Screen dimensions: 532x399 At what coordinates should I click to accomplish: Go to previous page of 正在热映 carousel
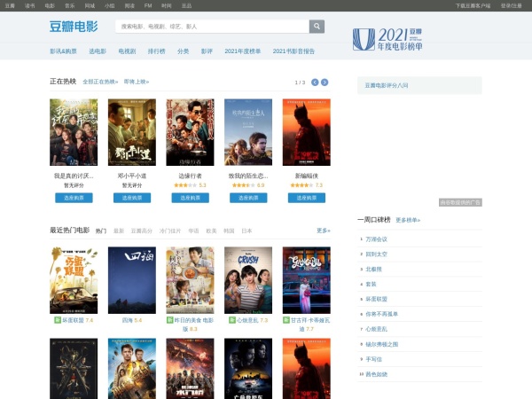point(313,82)
